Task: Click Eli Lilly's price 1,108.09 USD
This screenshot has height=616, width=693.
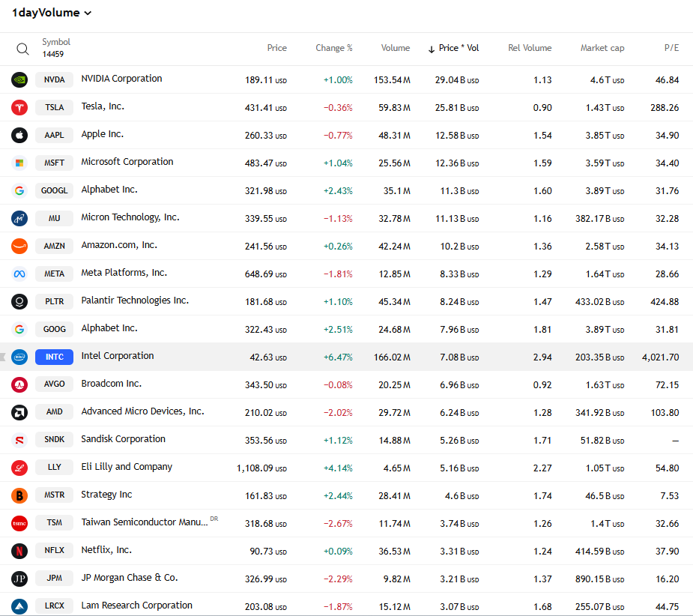Action: click(x=261, y=468)
